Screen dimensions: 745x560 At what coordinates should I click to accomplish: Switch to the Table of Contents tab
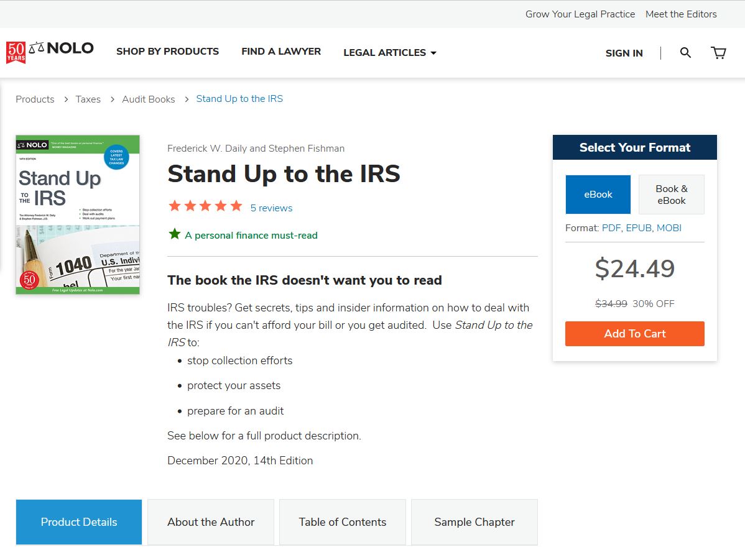(x=343, y=522)
